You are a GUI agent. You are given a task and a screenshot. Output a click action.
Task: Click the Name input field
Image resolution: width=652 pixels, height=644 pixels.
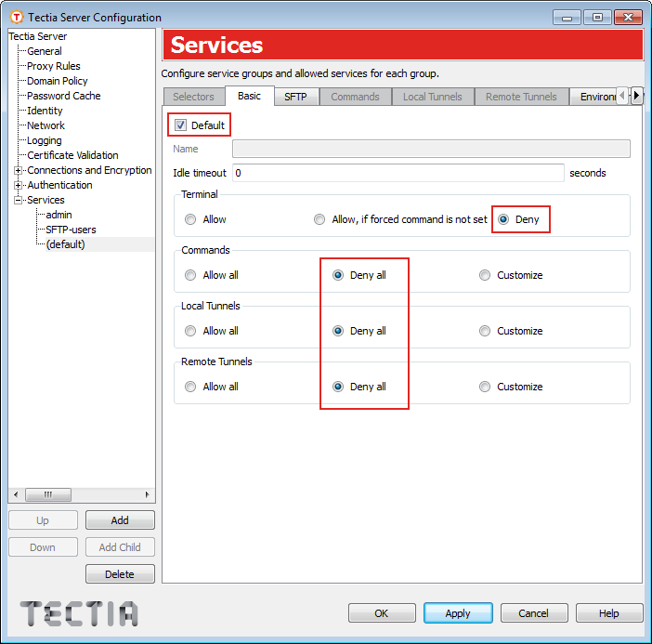431,149
